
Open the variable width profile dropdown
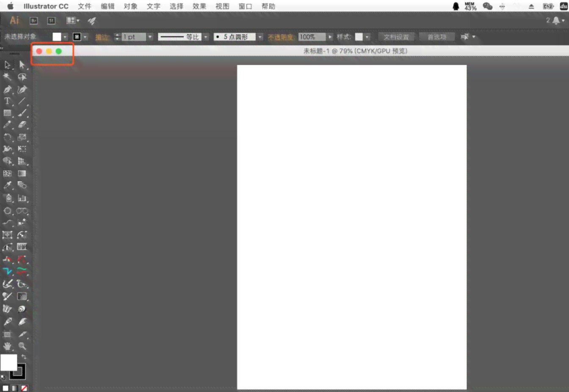(x=206, y=37)
